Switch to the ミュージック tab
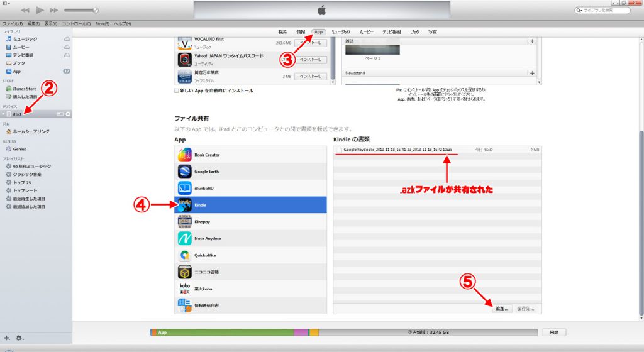This screenshot has width=644, height=352. 341,32
